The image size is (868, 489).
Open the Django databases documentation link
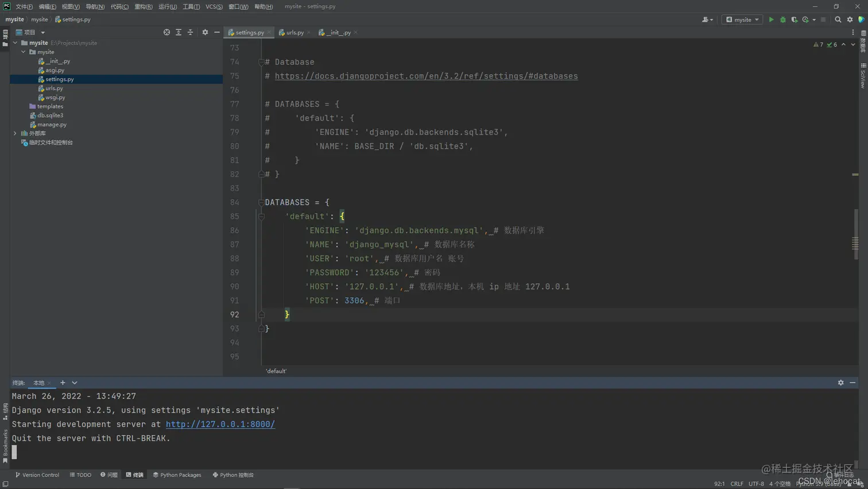pyautogui.click(x=427, y=76)
